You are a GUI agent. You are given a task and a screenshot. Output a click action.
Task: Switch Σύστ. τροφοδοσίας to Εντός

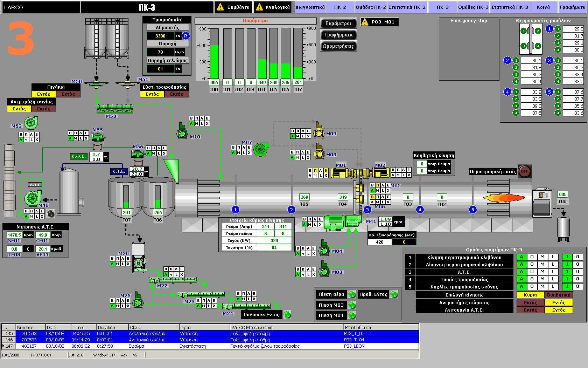click(152, 94)
